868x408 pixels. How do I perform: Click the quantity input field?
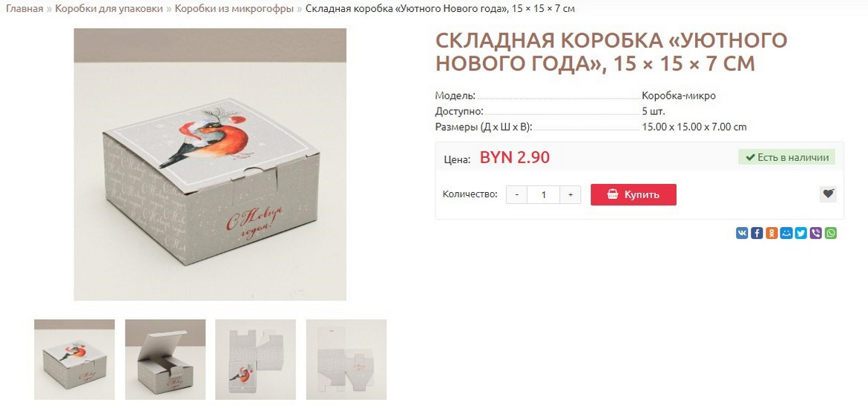pos(544,195)
